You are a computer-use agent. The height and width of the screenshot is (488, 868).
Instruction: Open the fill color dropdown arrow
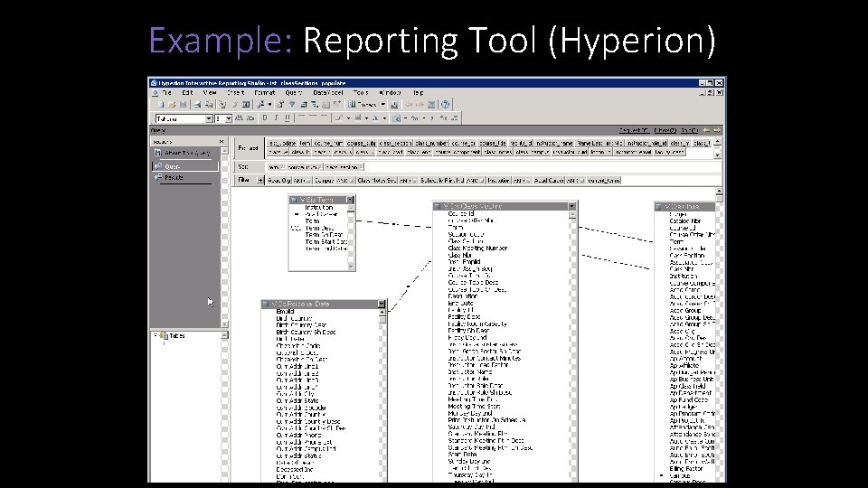(x=366, y=118)
